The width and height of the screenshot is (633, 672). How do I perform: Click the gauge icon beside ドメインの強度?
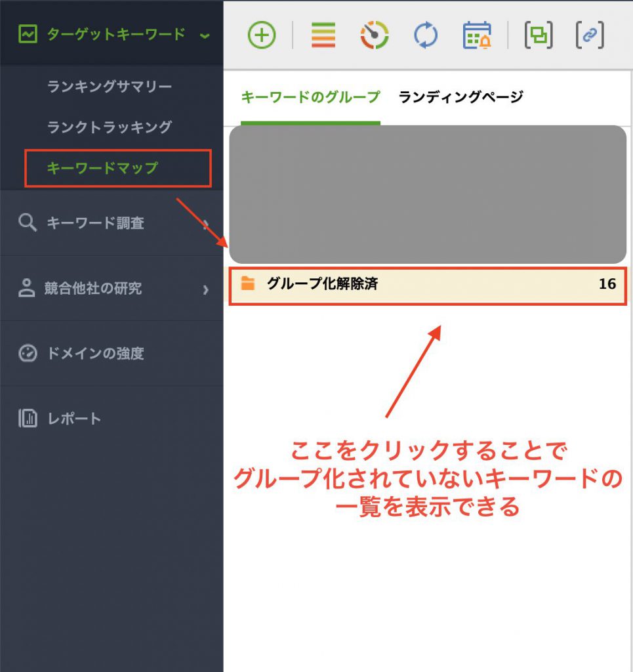click(28, 353)
